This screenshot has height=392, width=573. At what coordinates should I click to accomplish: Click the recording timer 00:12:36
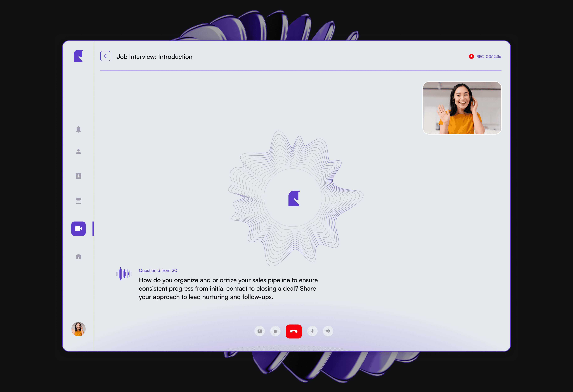click(x=493, y=56)
